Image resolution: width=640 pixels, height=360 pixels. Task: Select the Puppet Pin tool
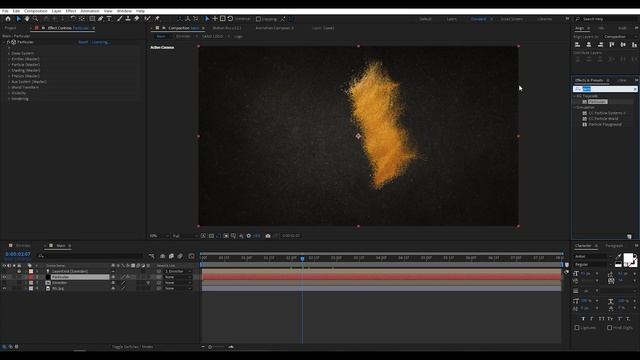[x=157, y=19]
